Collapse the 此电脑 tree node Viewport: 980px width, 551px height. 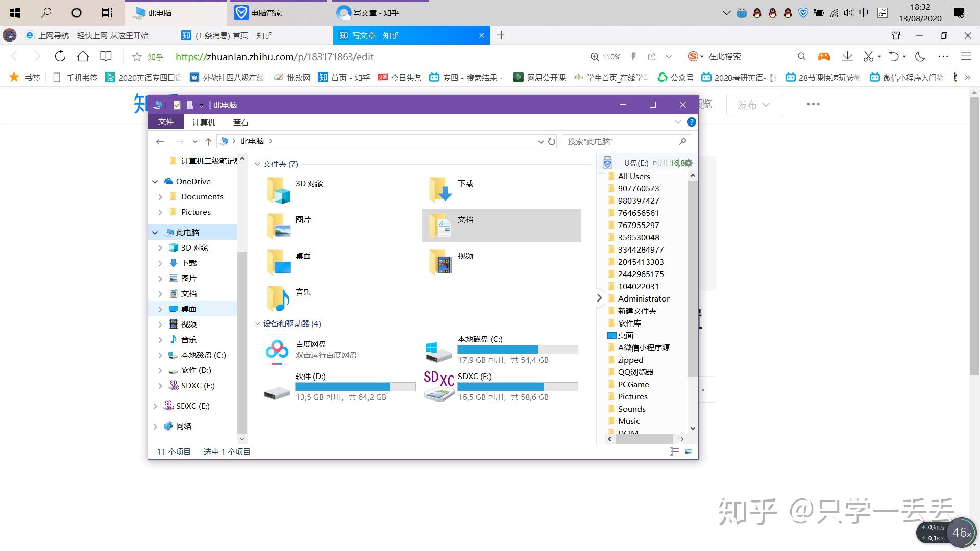point(155,233)
